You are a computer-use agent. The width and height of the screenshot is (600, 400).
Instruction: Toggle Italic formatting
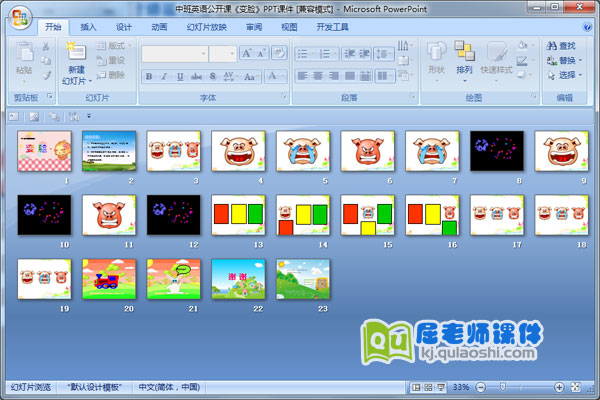pos(164,76)
